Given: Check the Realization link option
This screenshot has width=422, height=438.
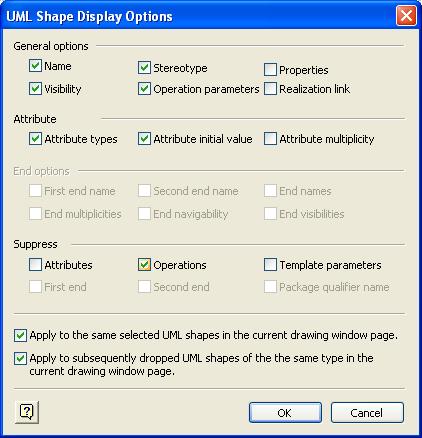Looking at the screenshot, I should click(270, 89).
